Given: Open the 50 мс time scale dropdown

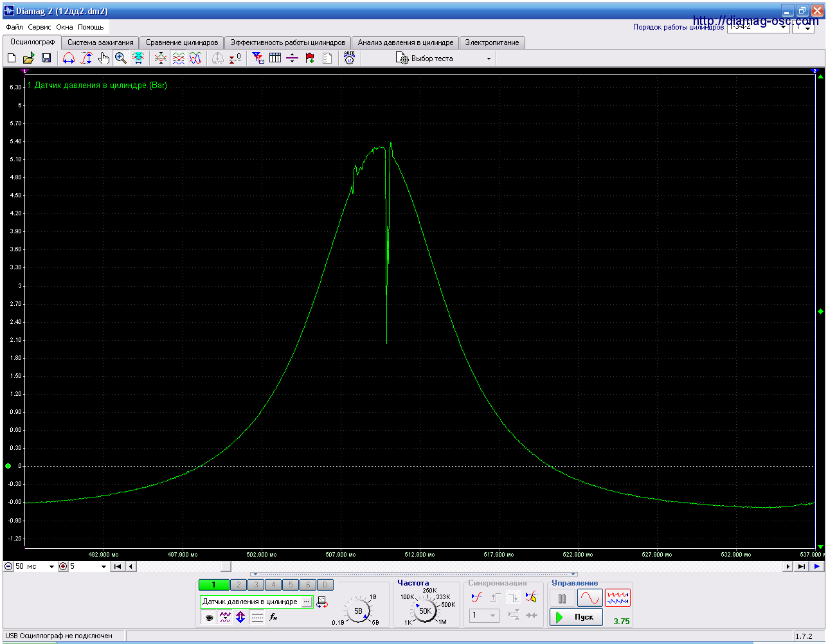Looking at the screenshot, I should [51, 567].
